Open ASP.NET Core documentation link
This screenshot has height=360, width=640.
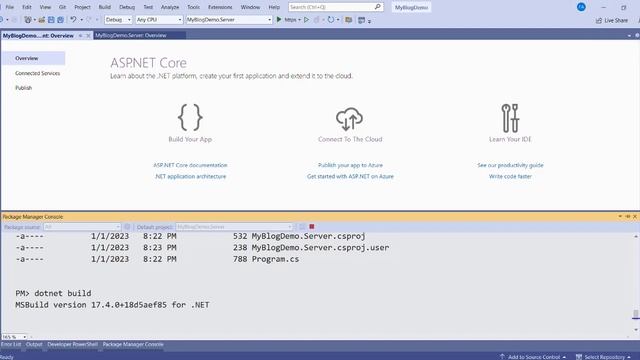click(x=190, y=165)
